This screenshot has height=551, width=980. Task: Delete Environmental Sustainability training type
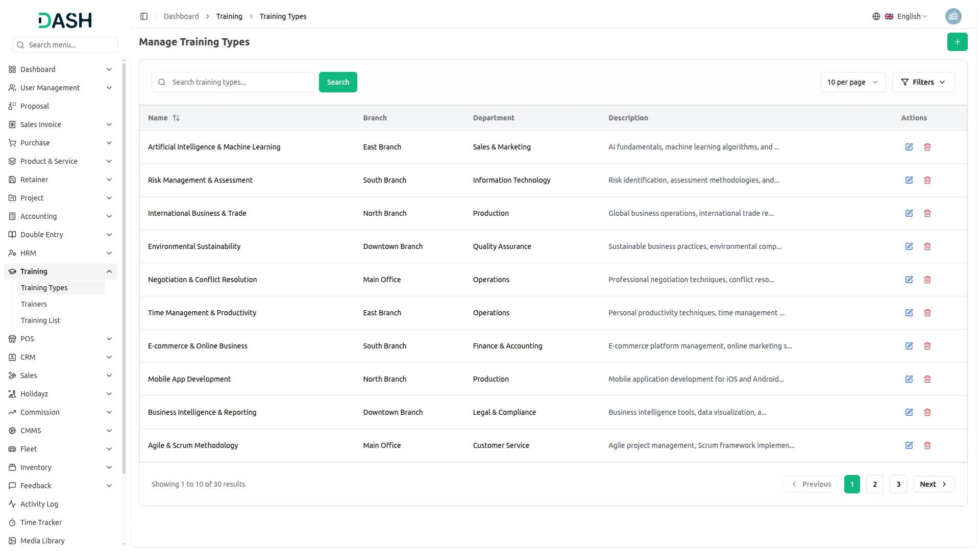(x=927, y=246)
